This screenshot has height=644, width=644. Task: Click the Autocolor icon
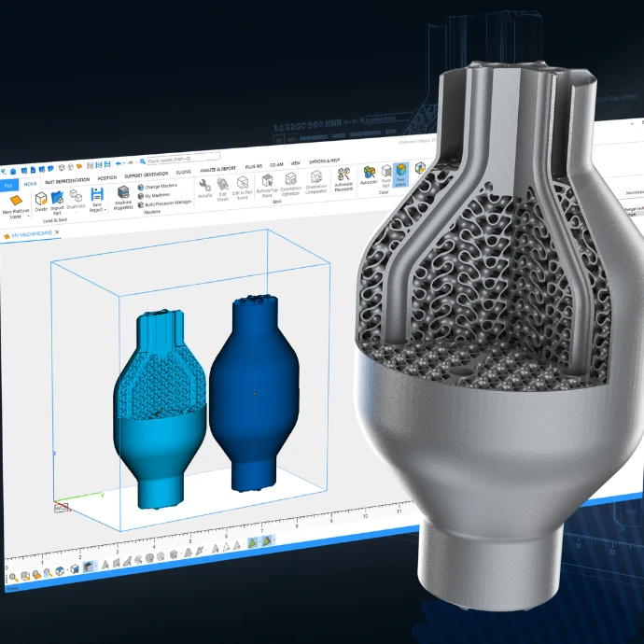[369, 172]
